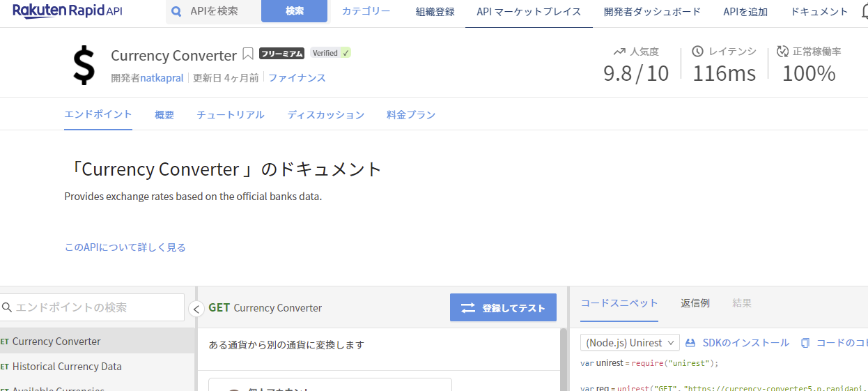Switch to the チュートリアル tab
Image resolution: width=868 pixels, height=391 pixels.
(231, 115)
